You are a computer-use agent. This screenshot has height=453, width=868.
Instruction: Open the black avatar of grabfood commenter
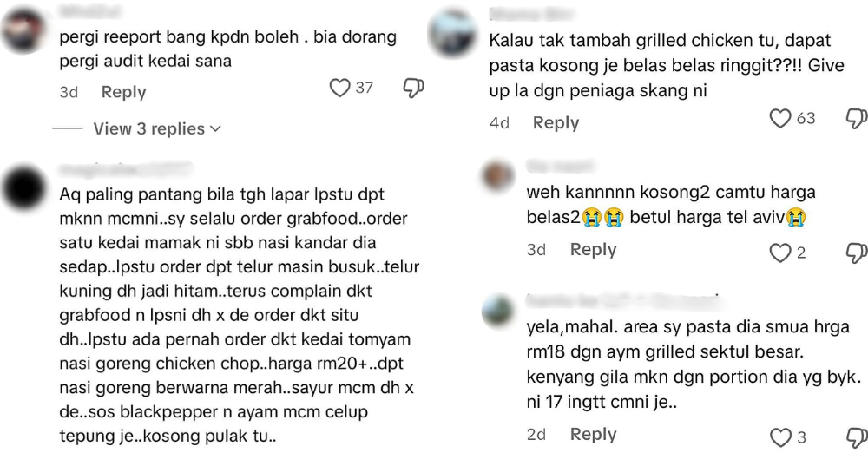pyautogui.click(x=23, y=189)
